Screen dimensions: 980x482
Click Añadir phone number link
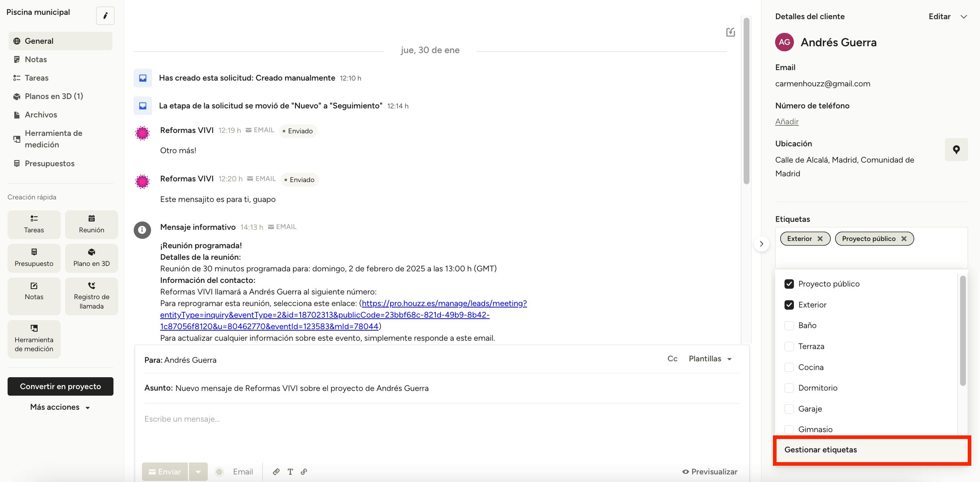(x=786, y=122)
